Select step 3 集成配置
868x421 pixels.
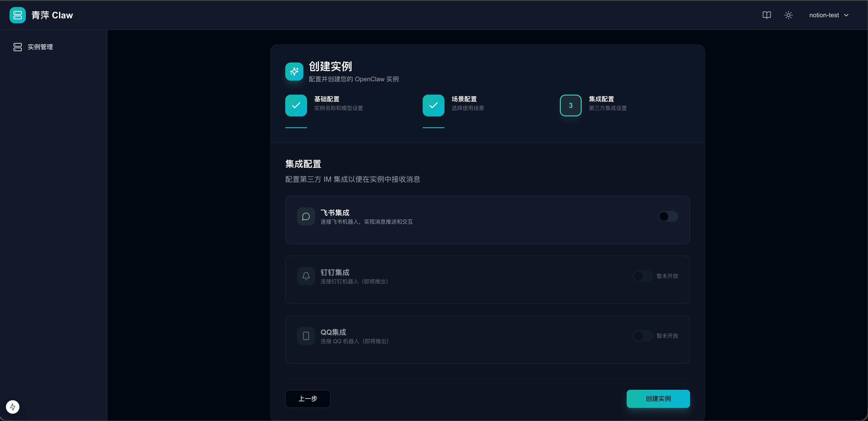click(571, 105)
